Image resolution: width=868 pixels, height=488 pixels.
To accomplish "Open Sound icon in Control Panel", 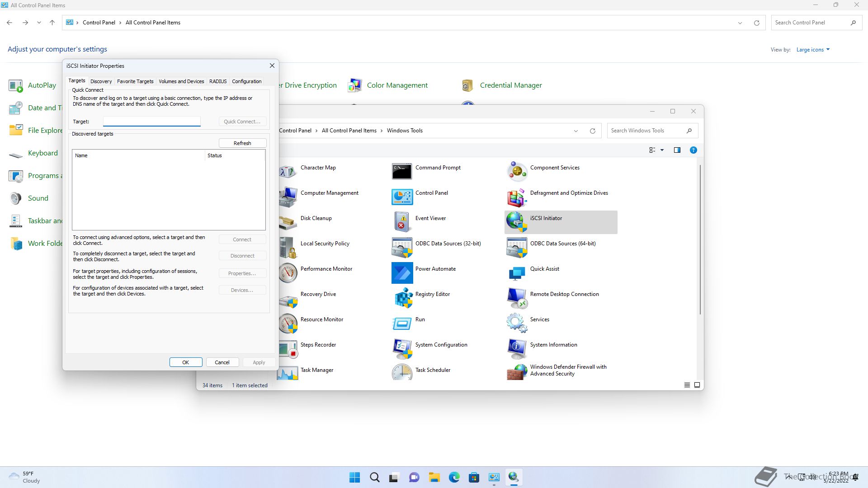I will click(x=15, y=198).
